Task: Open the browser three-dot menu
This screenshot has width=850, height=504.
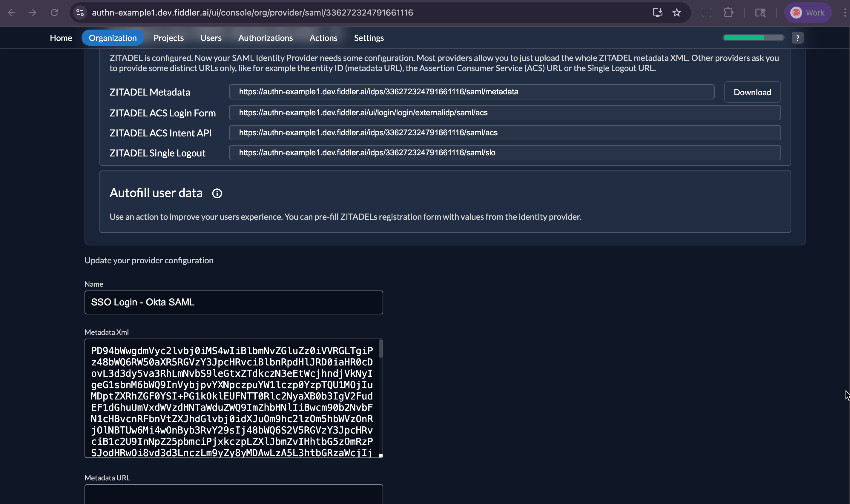Action: (x=845, y=13)
